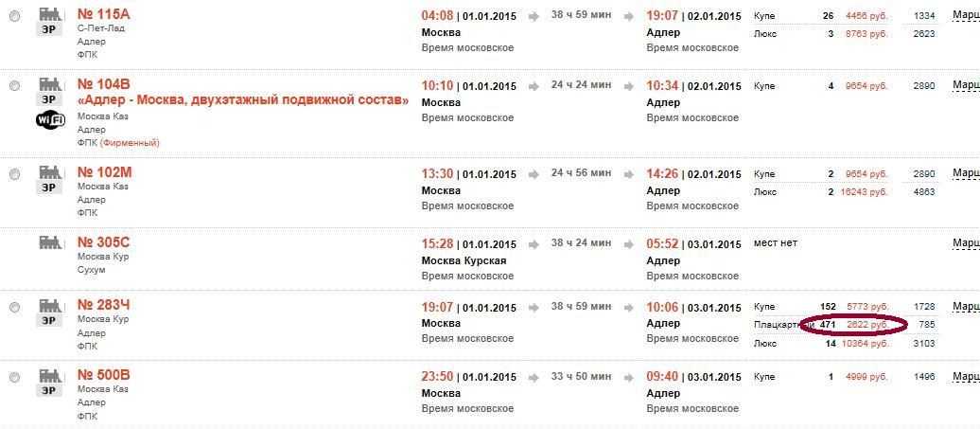Click the ЭР badge under train № 283Ч
The height and width of the screenshot is (429, 980).
point(49,321)
